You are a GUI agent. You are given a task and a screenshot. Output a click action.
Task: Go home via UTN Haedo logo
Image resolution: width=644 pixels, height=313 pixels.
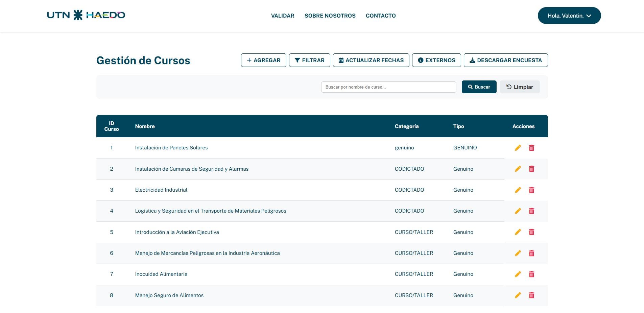point(86,15)
